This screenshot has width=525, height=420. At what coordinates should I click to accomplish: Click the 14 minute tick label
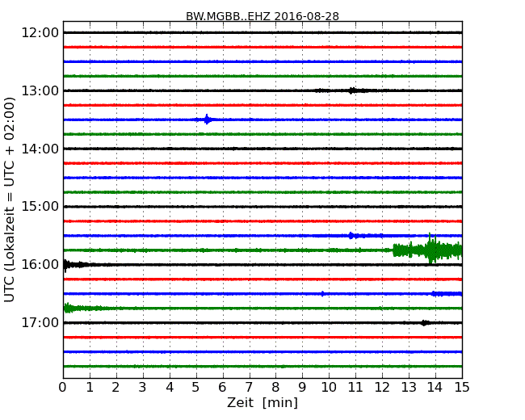435,388
